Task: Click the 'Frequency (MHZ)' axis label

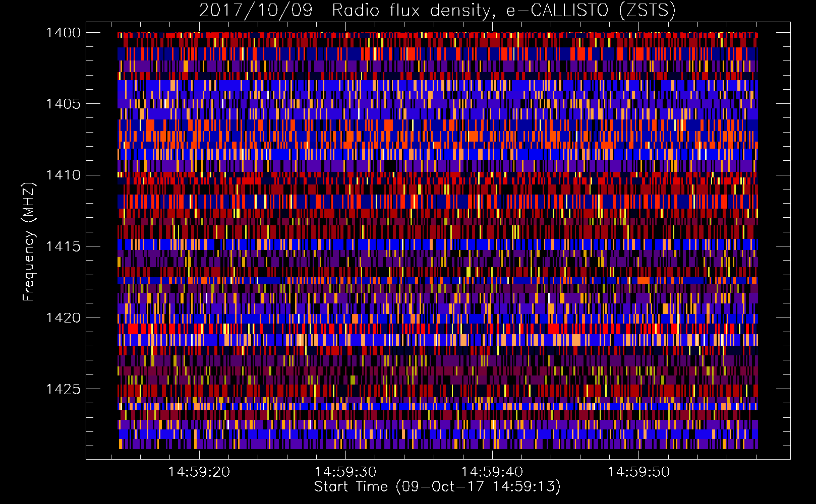Action: (x=29, y=241)
